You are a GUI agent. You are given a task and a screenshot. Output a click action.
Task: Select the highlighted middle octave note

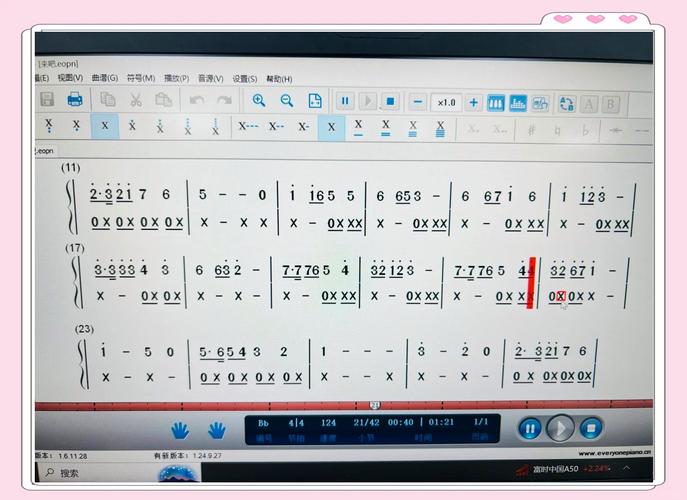105,126
